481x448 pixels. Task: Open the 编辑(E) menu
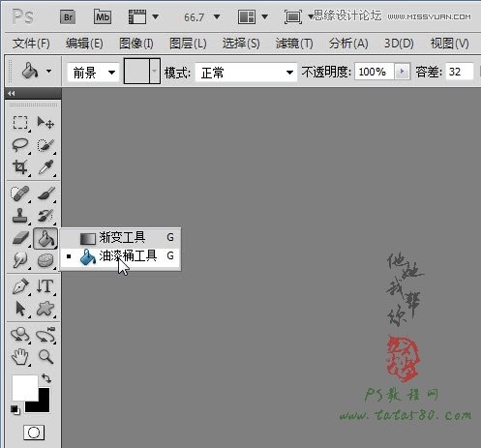84,44
